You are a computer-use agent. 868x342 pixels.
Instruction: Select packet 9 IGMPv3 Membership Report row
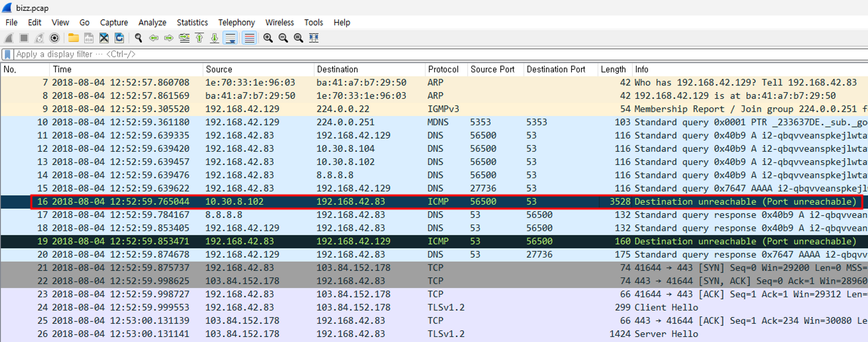point(434,109)
